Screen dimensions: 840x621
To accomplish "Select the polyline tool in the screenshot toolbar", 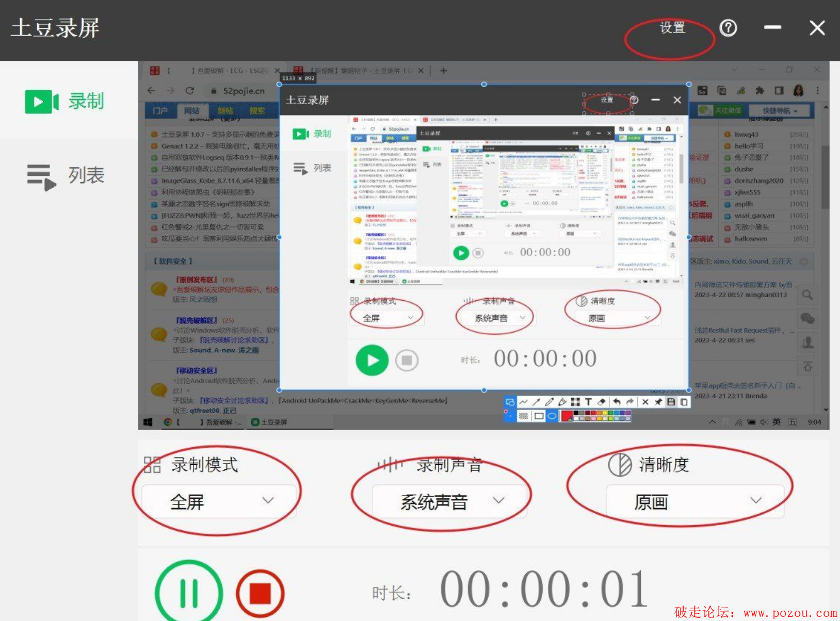I will 523,402.
